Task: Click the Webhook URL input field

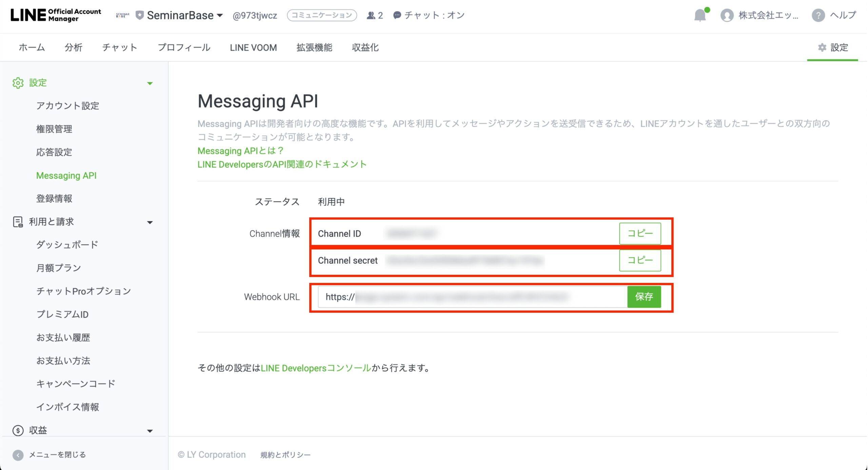Action: click(472, 297)
